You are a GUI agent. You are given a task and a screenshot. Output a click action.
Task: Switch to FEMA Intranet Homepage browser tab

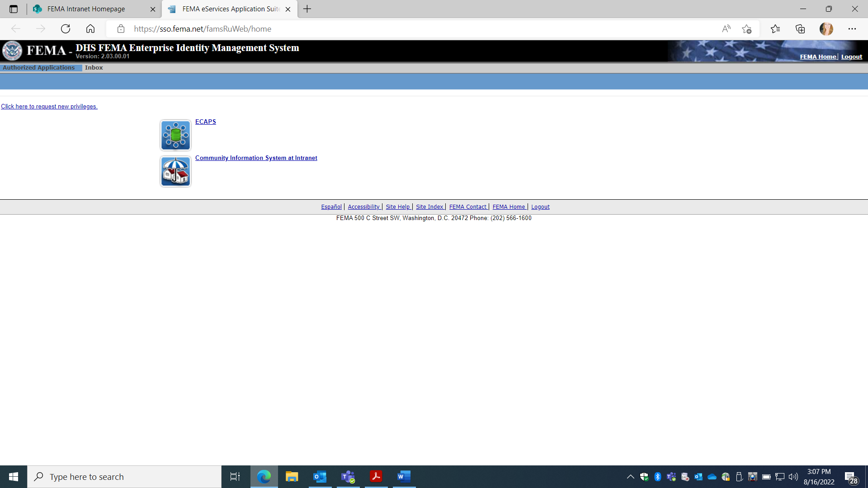click(x=86, y=9)
